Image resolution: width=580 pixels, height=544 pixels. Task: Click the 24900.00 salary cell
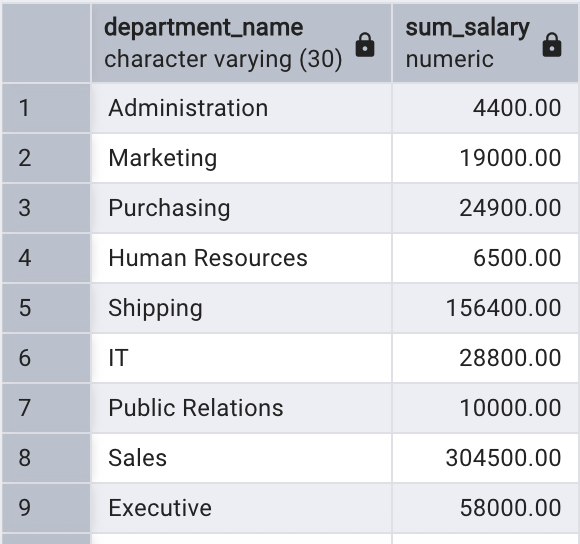point(486,208)
